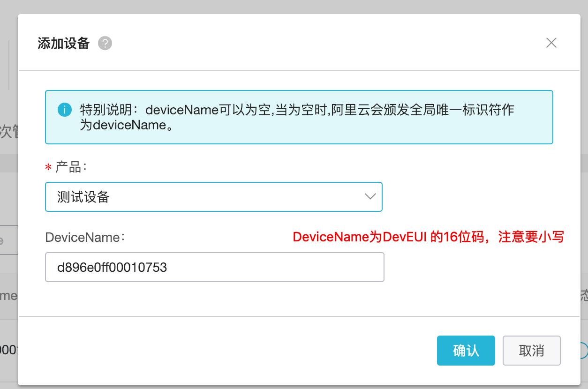
Task: Focus the DeviceName input field
Action: pos(214,267)
